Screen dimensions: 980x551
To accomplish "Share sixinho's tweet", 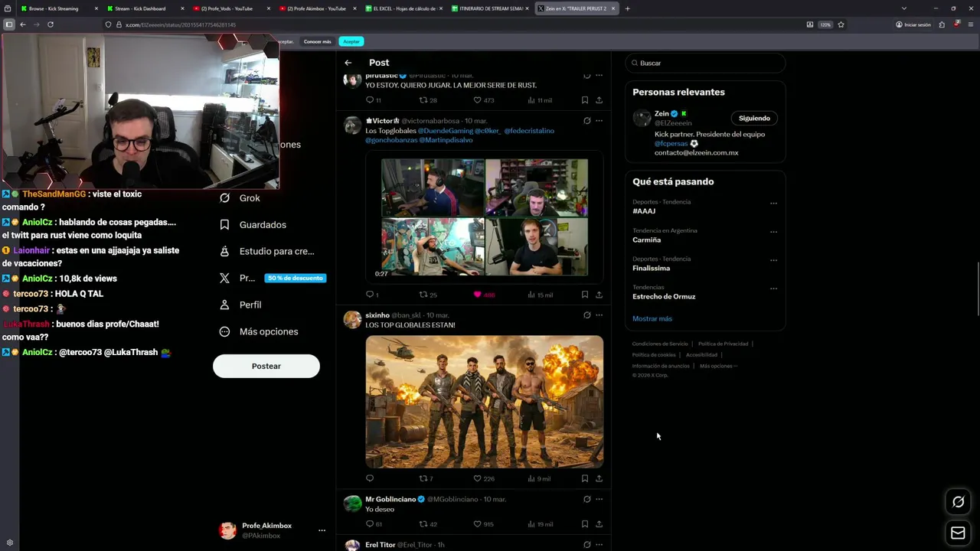I will (599, 478).
